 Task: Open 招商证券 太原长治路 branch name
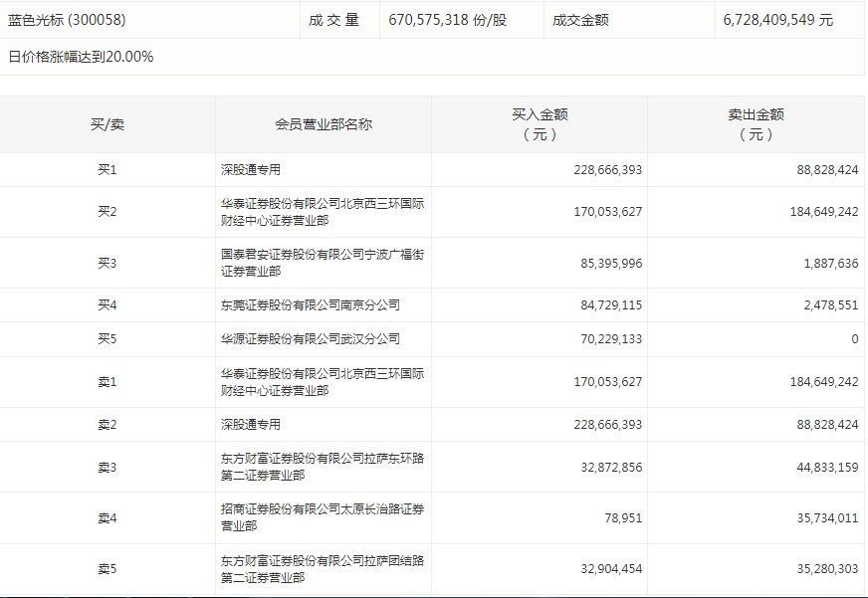323,517
